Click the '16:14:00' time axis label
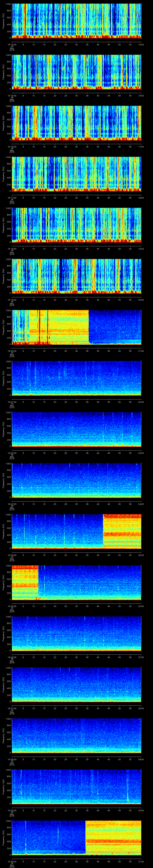The image size is (153, 868). click(x=12, y=44)
